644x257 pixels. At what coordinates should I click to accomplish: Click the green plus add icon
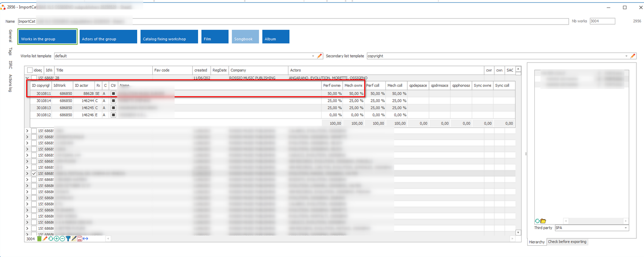tap(57, 239)
